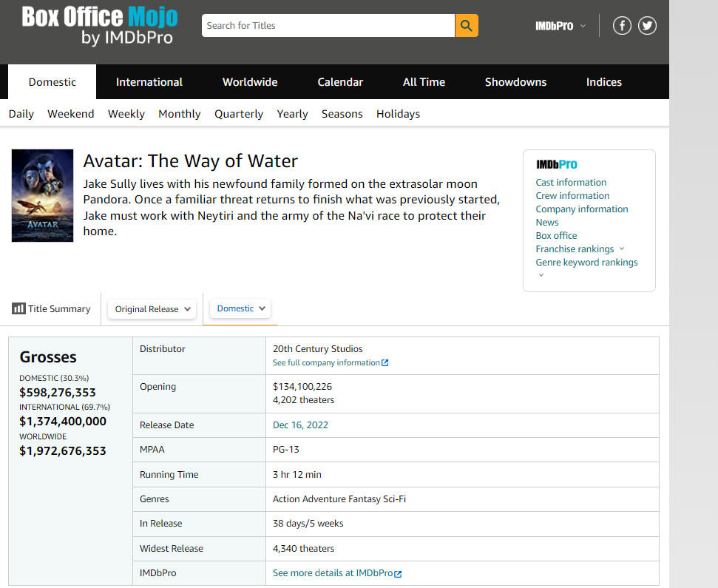Open the Indices tab
The image size is (718, 588).
604,82
